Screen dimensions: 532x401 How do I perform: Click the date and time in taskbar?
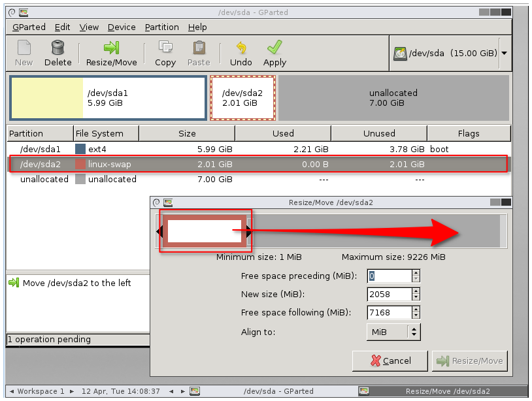point(120,391)
